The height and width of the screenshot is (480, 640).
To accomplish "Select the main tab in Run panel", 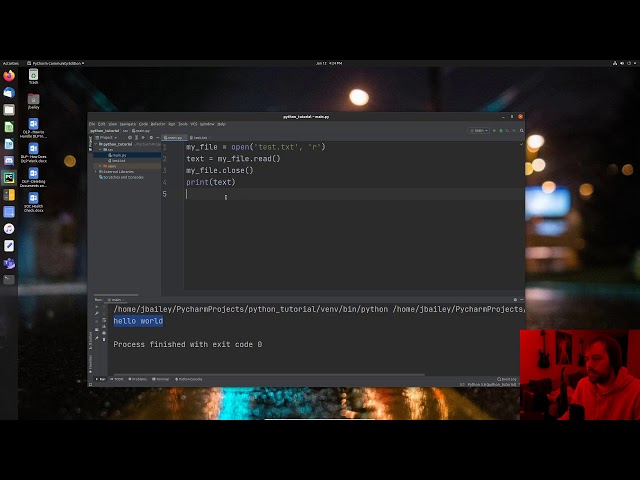I will click(116, 300).
